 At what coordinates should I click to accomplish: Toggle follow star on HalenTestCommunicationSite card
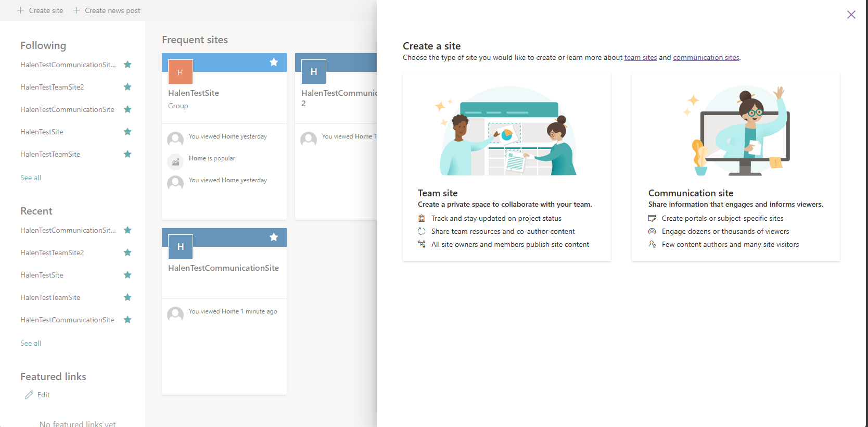point(274,237)
